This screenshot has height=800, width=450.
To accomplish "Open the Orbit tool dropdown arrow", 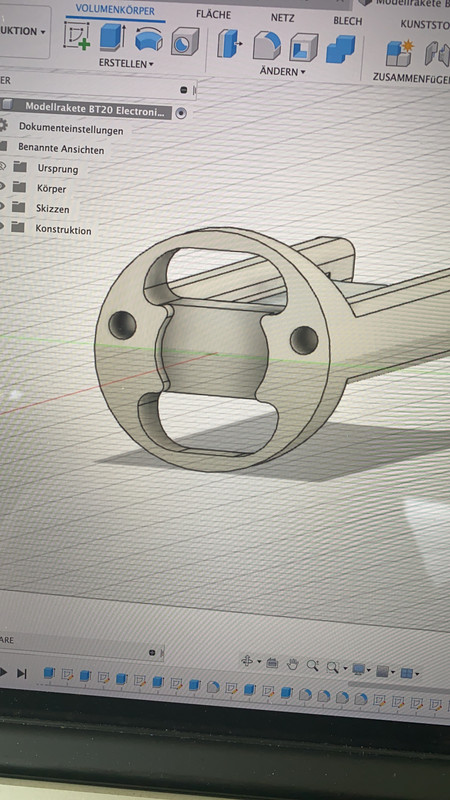I will point(259,662).
